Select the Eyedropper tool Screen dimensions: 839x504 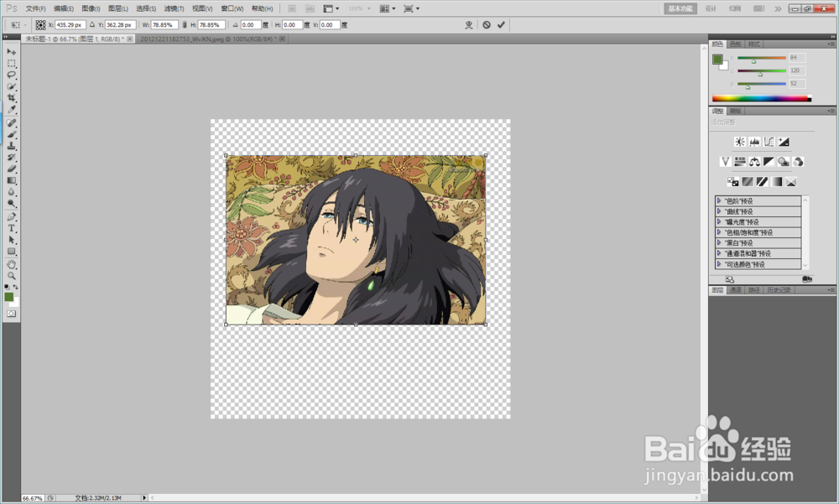(x=11, y=109)
